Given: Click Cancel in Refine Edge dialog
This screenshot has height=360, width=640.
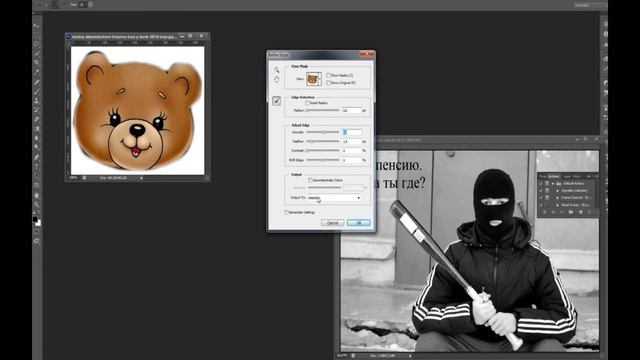Looking at the screenshot, I should (333, 222).
